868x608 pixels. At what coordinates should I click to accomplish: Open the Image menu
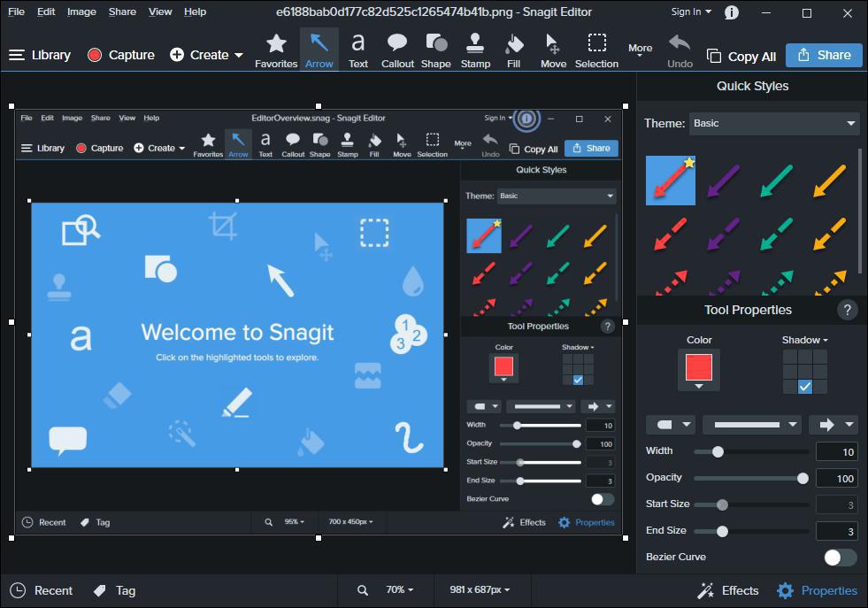click(x=81, y=12)
